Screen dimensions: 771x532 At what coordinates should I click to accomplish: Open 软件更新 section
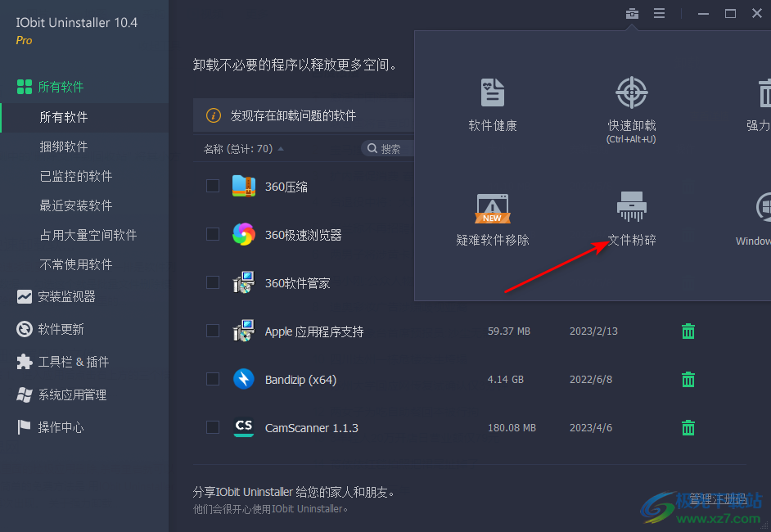(x=51, y=329)
